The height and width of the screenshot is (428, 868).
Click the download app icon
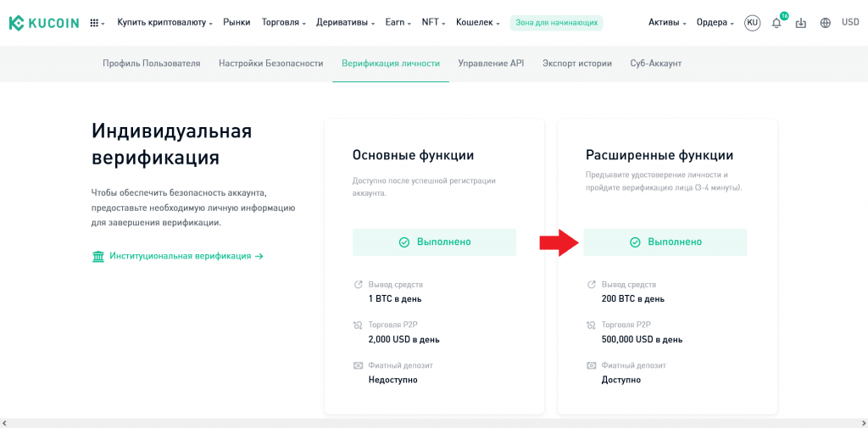pyautogui.click(x=800, y=23)
